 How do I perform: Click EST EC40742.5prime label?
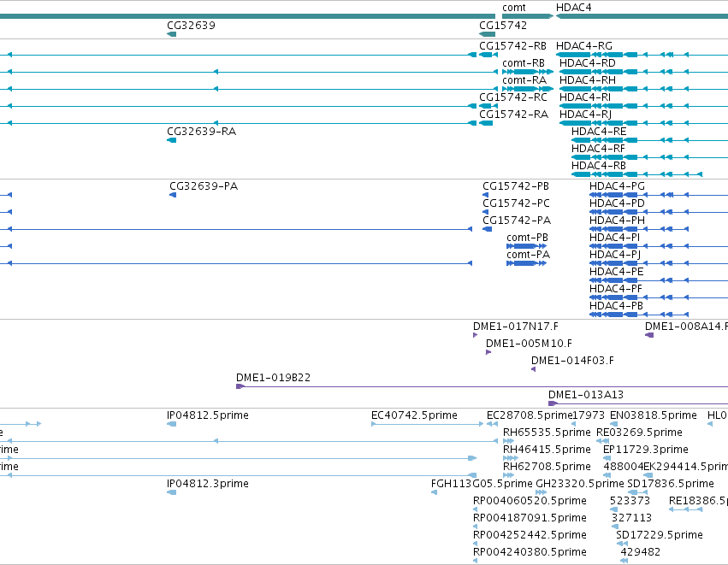pyautogui.click(x=414, y=416)
